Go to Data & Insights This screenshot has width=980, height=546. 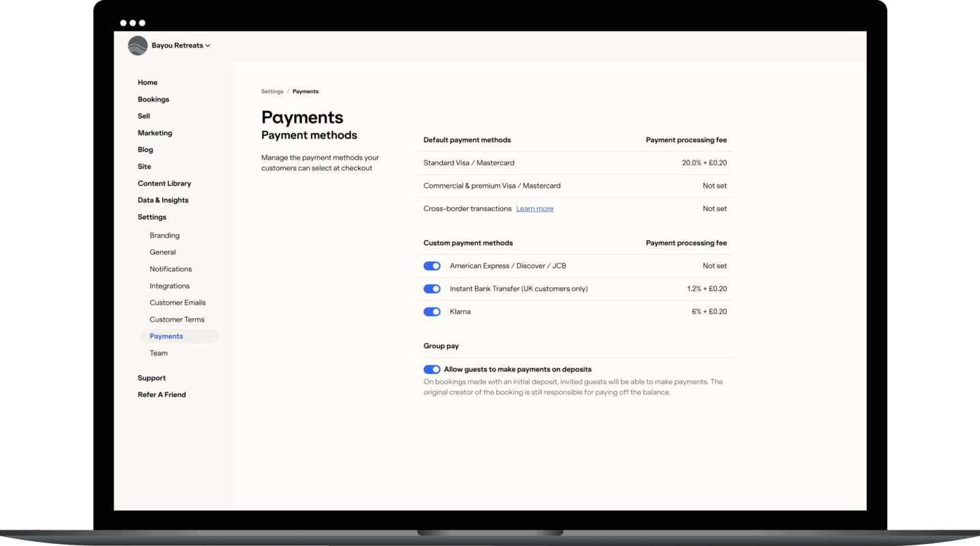[163, 201]
